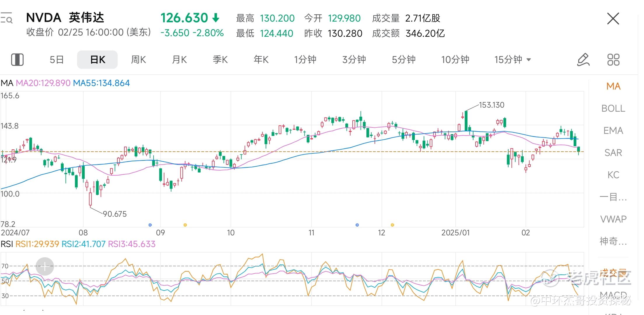Switch to 5日 chart tab
644x315 pixels.
pyautogui.click(x=57, y=60)
